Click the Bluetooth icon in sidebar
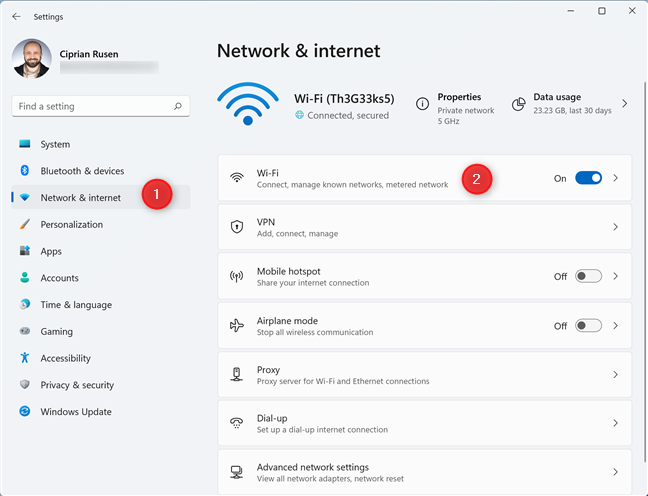The height and width of the screenshot is (496, 648). point(25,170)
